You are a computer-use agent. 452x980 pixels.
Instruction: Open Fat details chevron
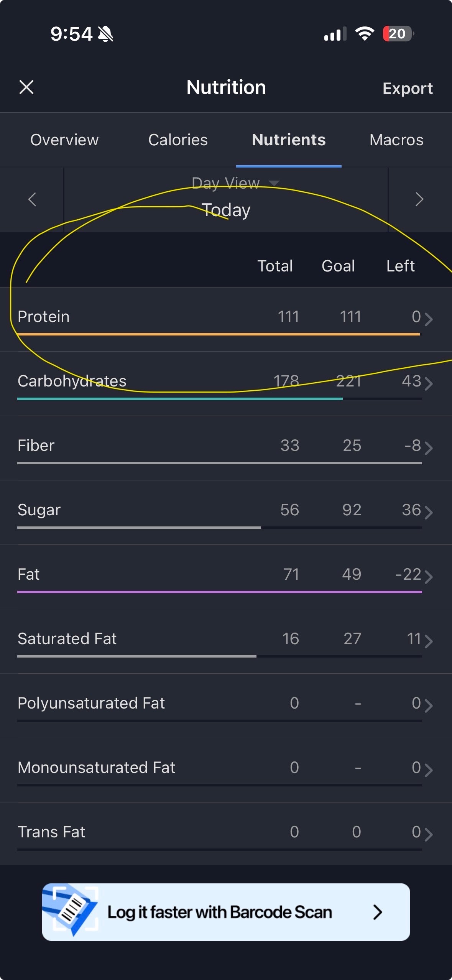click(429, 577)
